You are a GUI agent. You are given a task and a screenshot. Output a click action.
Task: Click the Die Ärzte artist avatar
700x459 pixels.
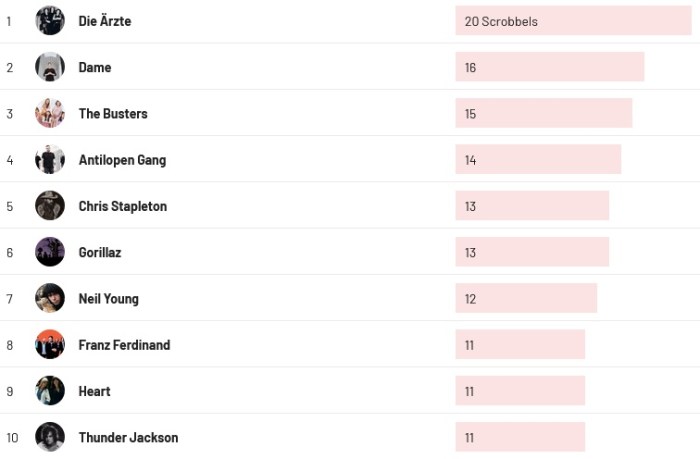[x=50, y=21]
